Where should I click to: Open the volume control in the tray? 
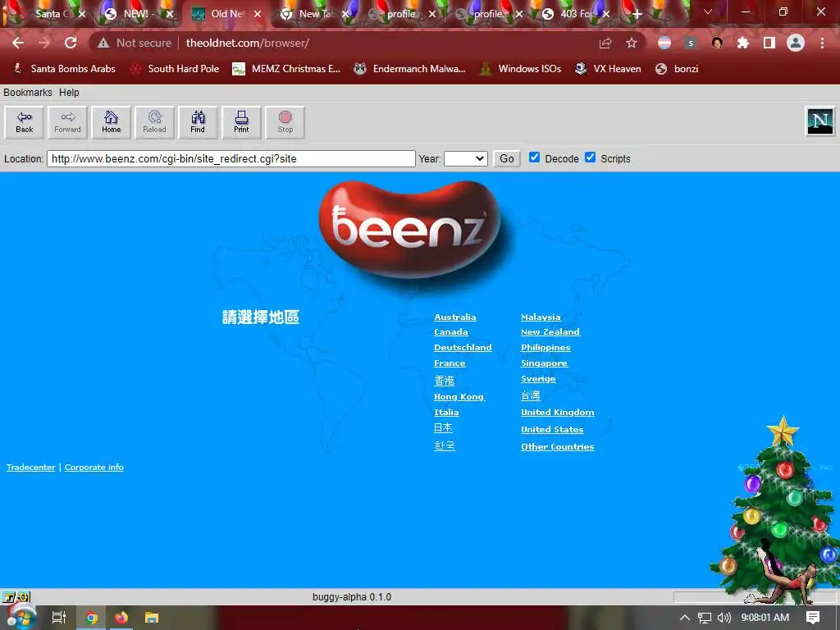[x=724, y=618]
